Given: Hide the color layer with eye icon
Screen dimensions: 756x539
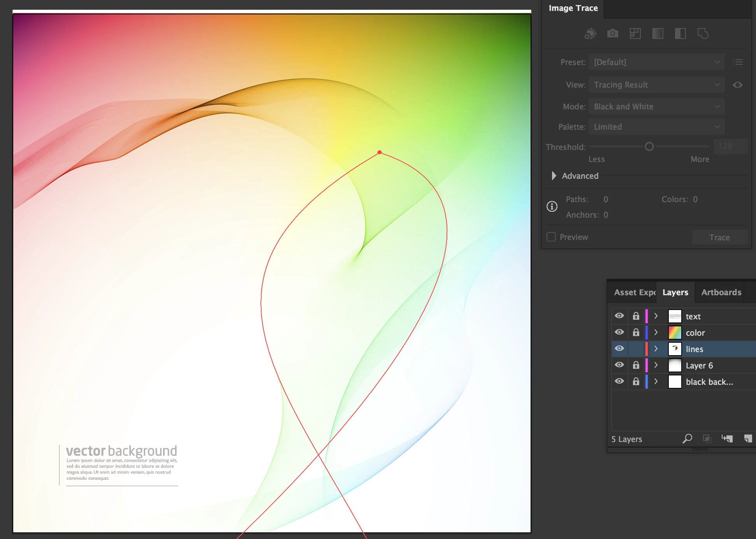Looking at the screenshot, I should pyautogui.click(x=619, y=332).
